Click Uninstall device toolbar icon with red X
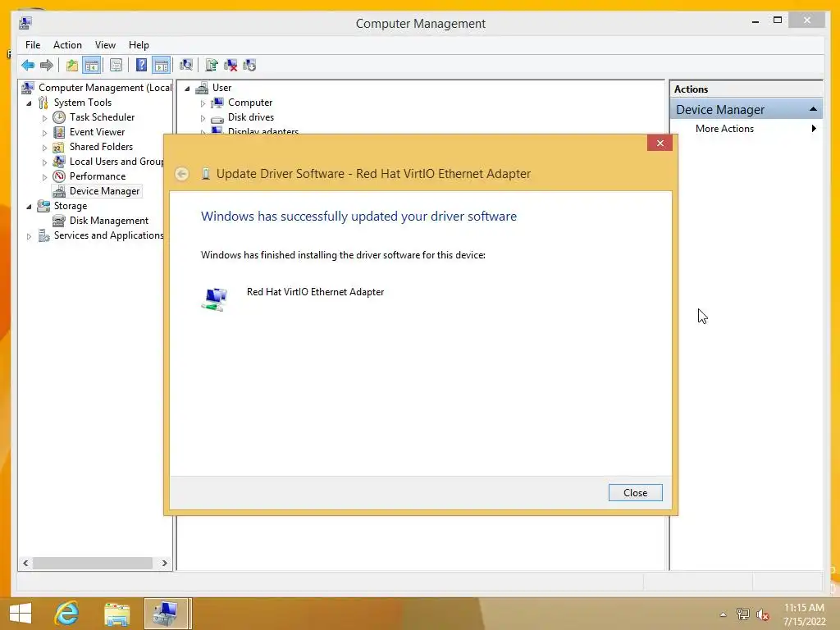The height and width of the screenshot is (630, 840). pos(231,66)
